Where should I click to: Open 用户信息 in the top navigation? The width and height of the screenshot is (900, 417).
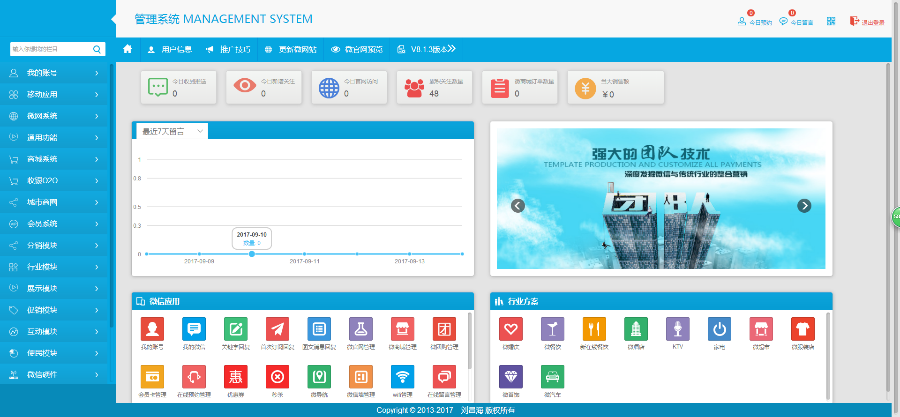pyautogui.click(x=169, y=49)
